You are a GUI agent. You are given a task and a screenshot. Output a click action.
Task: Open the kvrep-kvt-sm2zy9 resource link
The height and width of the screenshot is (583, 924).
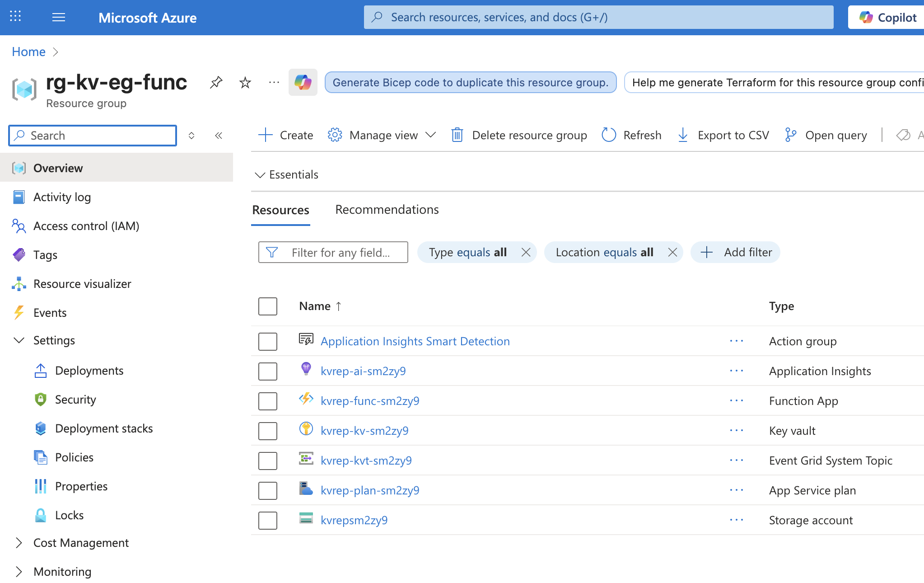click(x=366, y=461)
